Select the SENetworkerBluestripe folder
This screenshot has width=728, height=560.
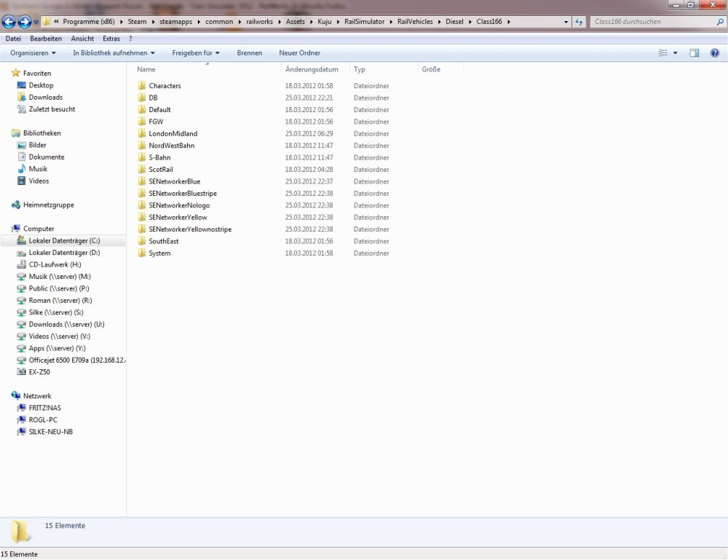[x=183, y=194]
